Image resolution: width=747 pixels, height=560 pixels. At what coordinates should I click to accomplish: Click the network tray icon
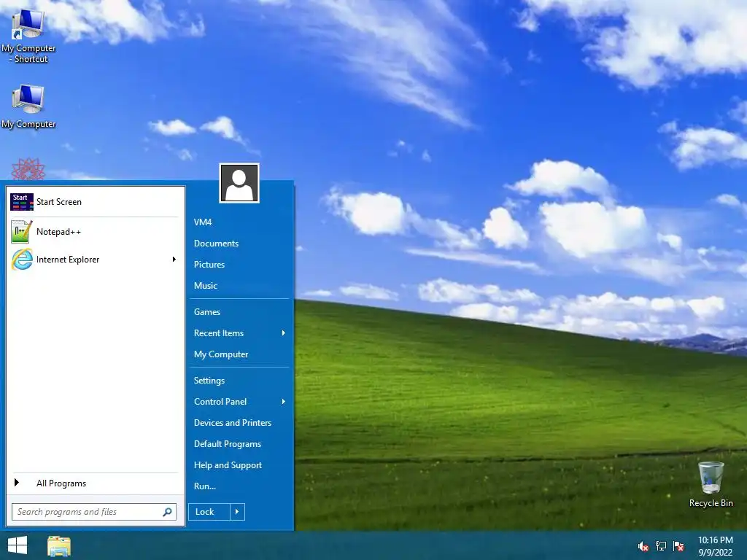(x=661, y=546)
